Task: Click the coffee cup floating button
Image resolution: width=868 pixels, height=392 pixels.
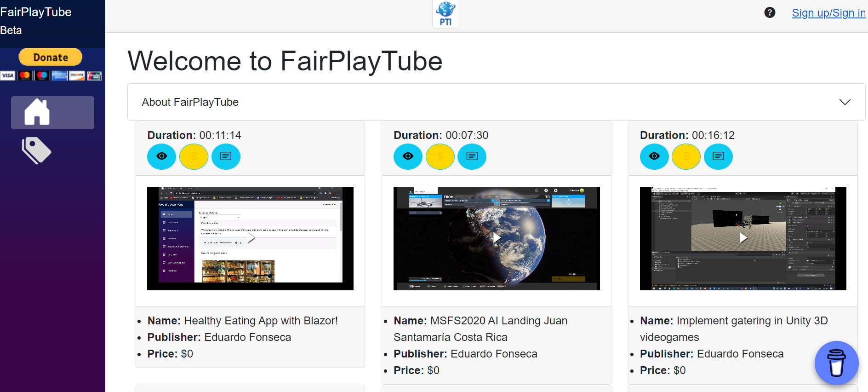Action: click(836, 363)
